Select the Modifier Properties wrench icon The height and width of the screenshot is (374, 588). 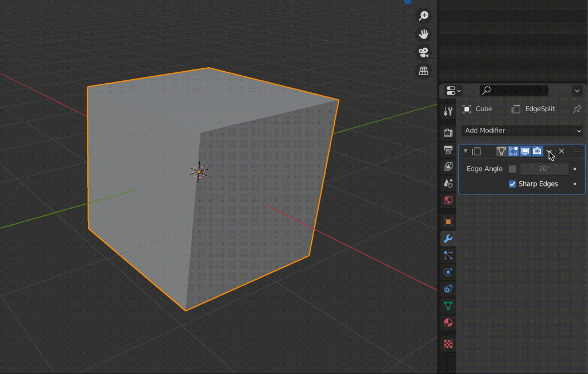click(x=447, y=238)
